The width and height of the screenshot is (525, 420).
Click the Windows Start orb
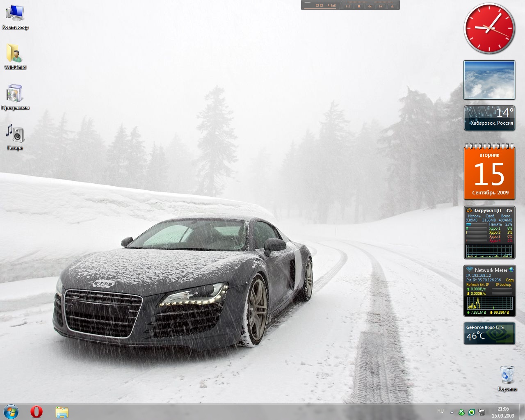tap(11, 412)
